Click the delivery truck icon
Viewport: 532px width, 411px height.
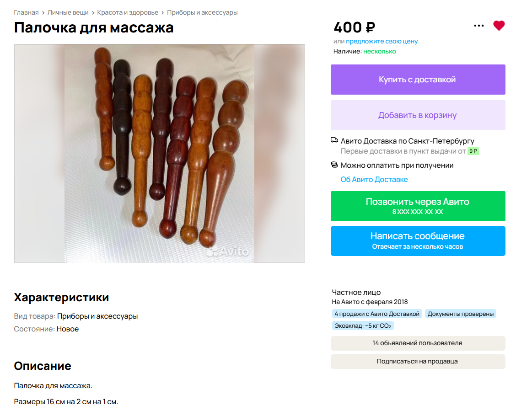[x=334, y=140]
